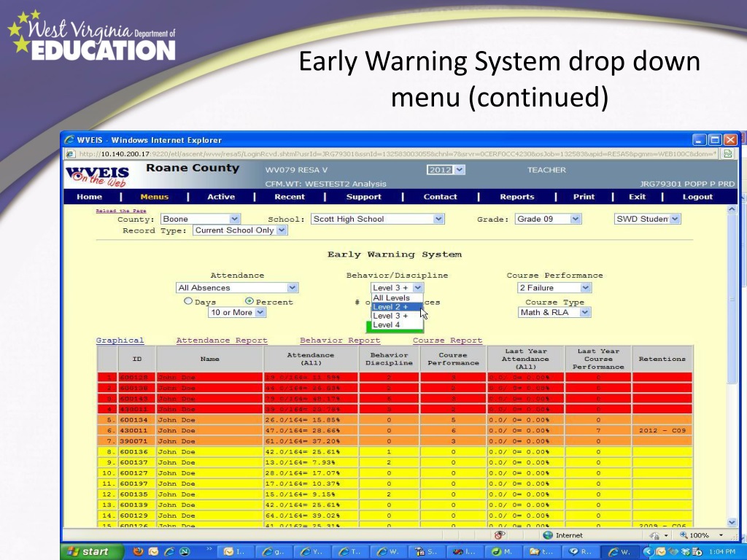Click the page vertical scrollbar
Viewport: 747px width, 560px height.
(x=732, y=299)
